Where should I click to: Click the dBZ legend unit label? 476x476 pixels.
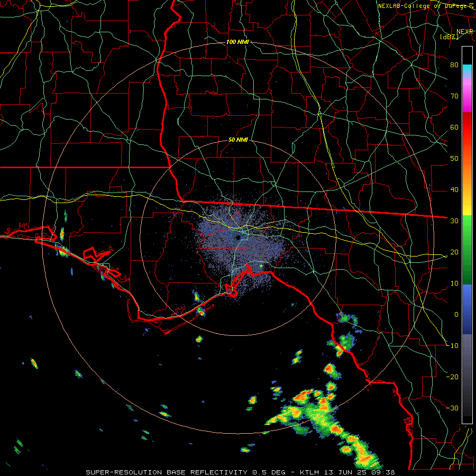pyautogui.click(x=449, y=36)
